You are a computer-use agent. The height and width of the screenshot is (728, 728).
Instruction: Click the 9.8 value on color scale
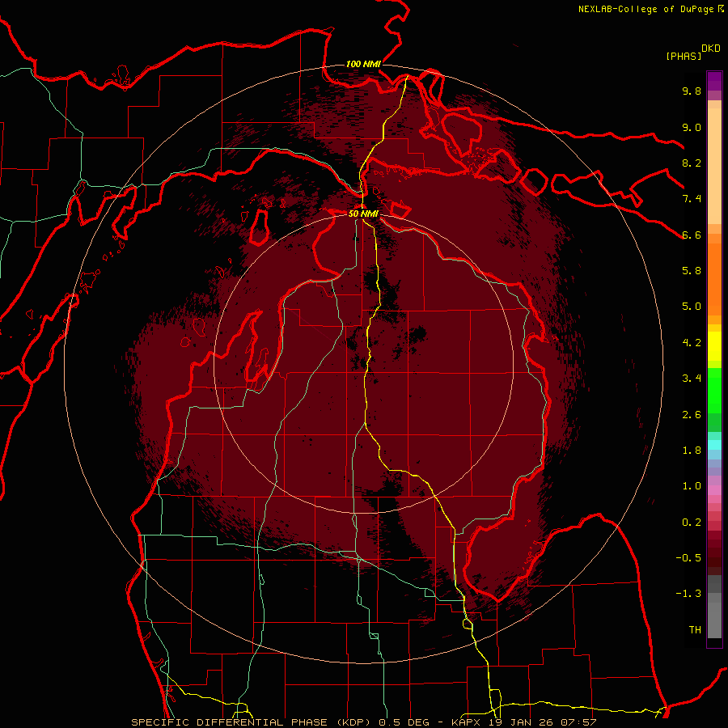click(692, 91)
